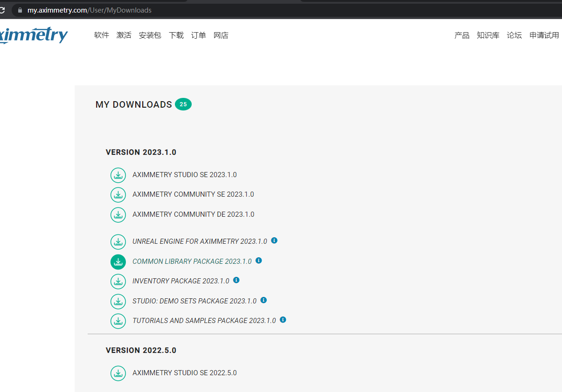Viewport: 562px width, 392px height.
Task: Click 申请试用 link
Action: tap(544, 35)
